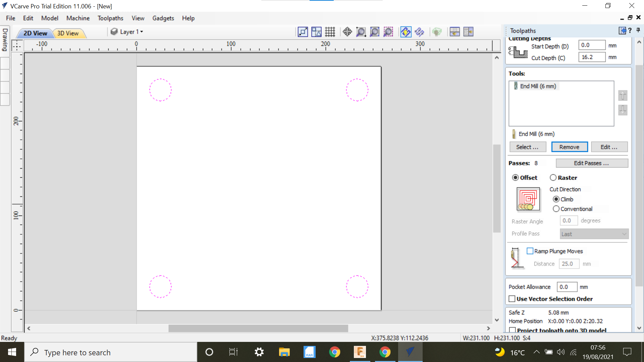Image resolution: width=644 pixels, height=362 pixels.
Task: Click the Windows search box
Action: click(x=111, y=352)
